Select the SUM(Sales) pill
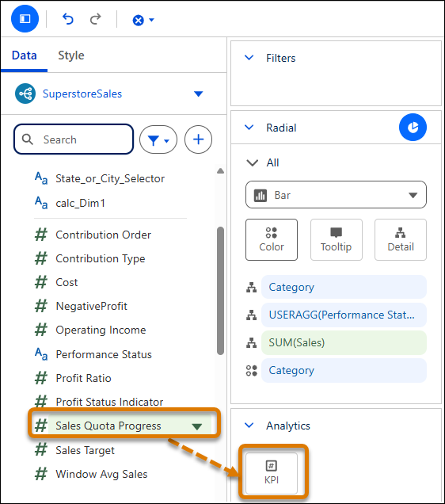Image resolution: width=445 pixels, height=504 pixels. [344, 342]
